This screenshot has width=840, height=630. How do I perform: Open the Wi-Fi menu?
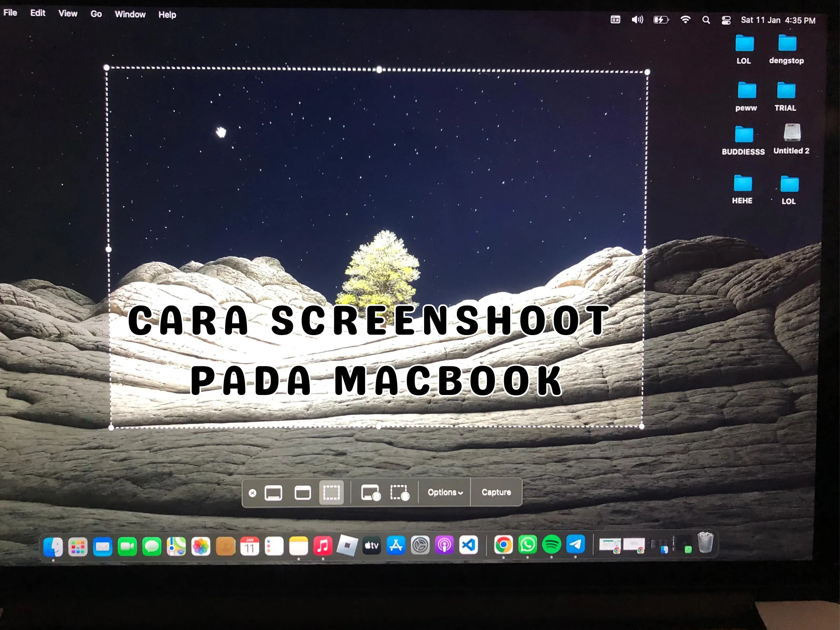coord(685,19)
